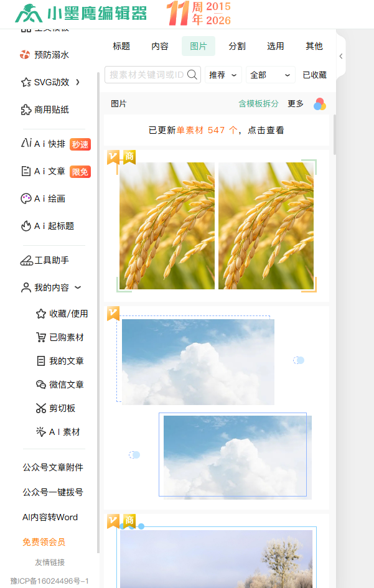Collapse the material panel with arrow

pyautogui.click(x=341, y=56)
